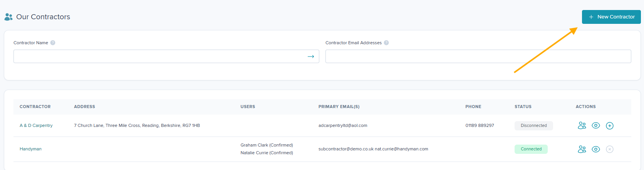View Handyman using the eye icon

[x=596, y=149]
